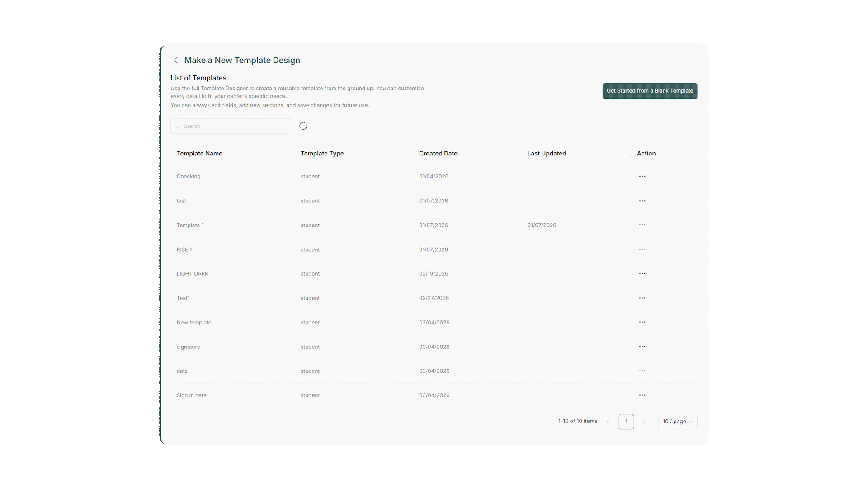Click the Created Date column header

tap(438, 154)
